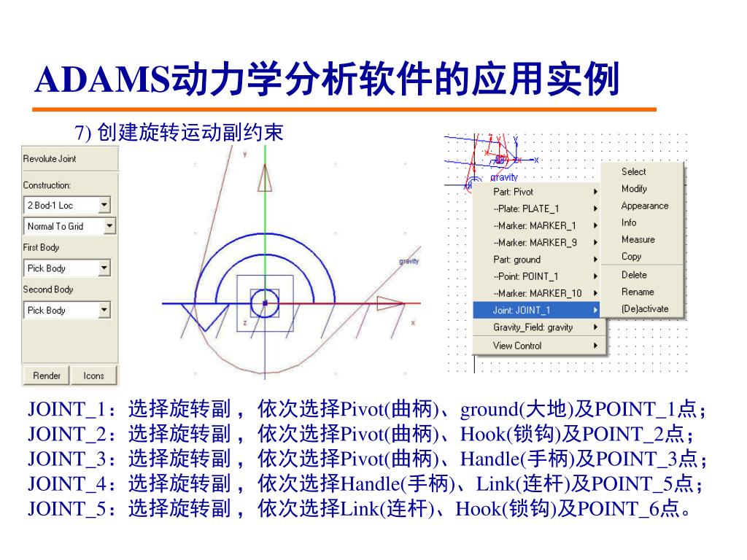The image size is (747, 560).
Task: Click the Second Body label
Action: [48, 289]
